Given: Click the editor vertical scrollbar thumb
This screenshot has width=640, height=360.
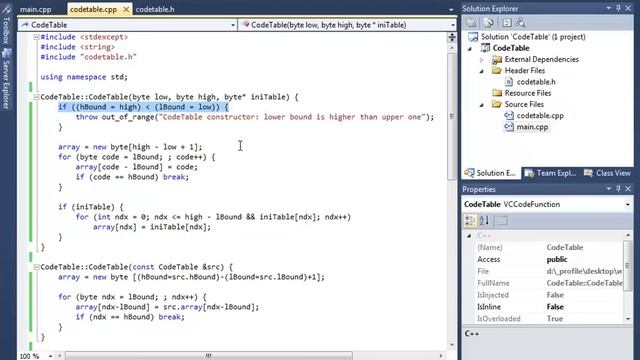Looking at the screenshot, I should [x=452, y=116].
